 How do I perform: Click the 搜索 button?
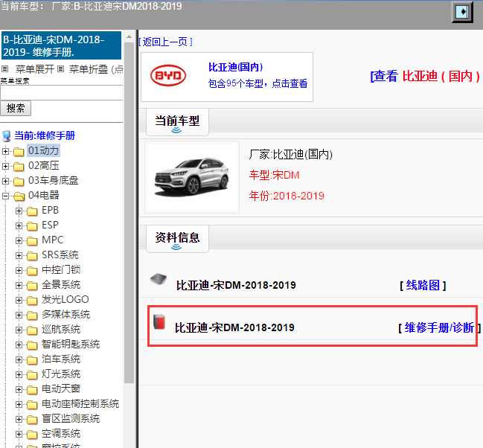tap(16, 108)
